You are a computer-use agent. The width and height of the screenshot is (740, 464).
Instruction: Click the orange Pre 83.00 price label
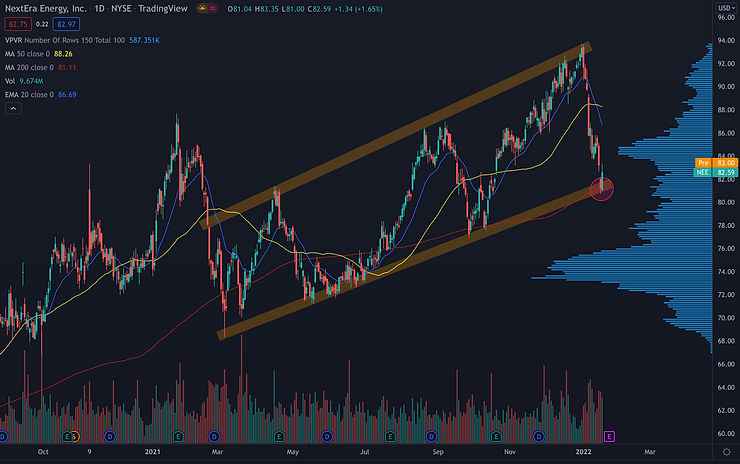pos(716,163)
